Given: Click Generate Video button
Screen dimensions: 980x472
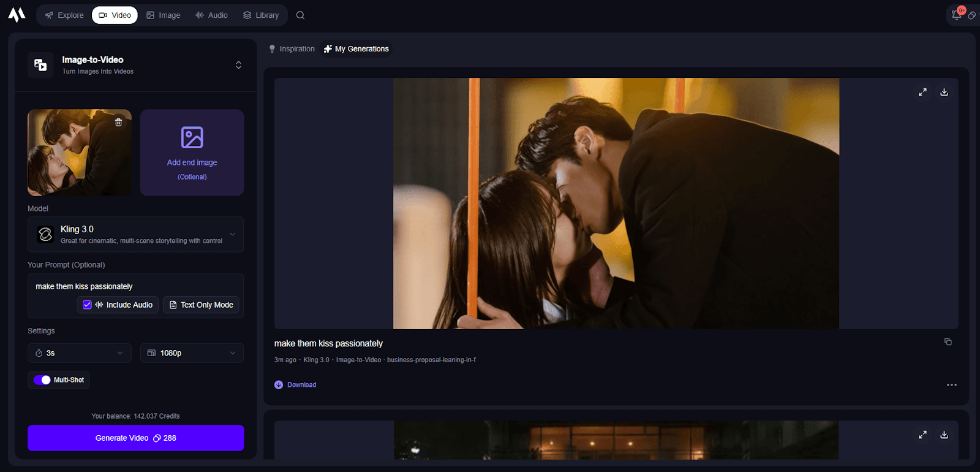Looking at the screenshot, I should point(136,438).
